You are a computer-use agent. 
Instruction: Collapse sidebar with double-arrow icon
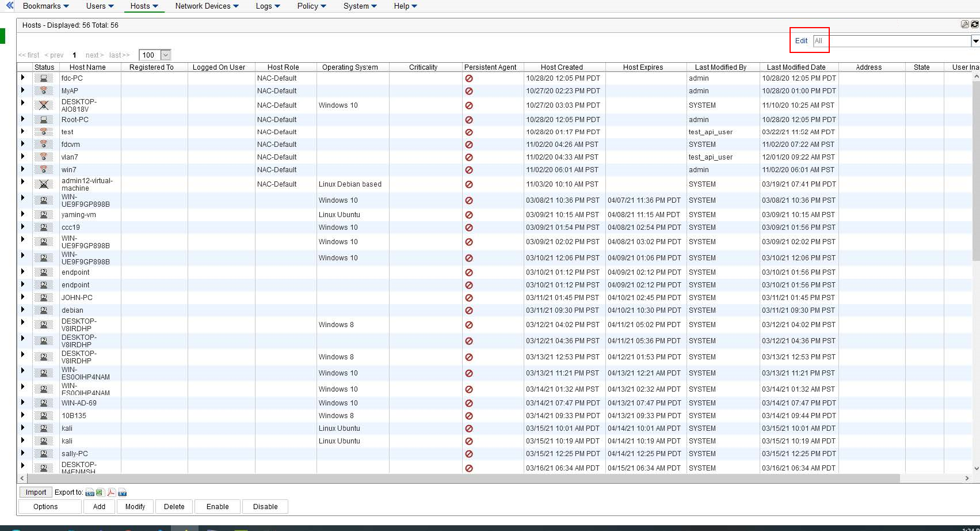click(9, 5)
